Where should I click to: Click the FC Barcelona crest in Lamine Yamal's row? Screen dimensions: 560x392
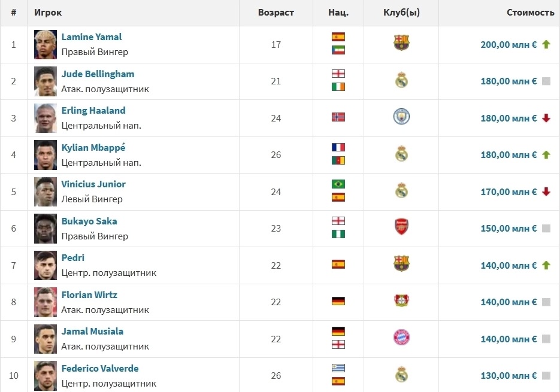tap(401, 42)
